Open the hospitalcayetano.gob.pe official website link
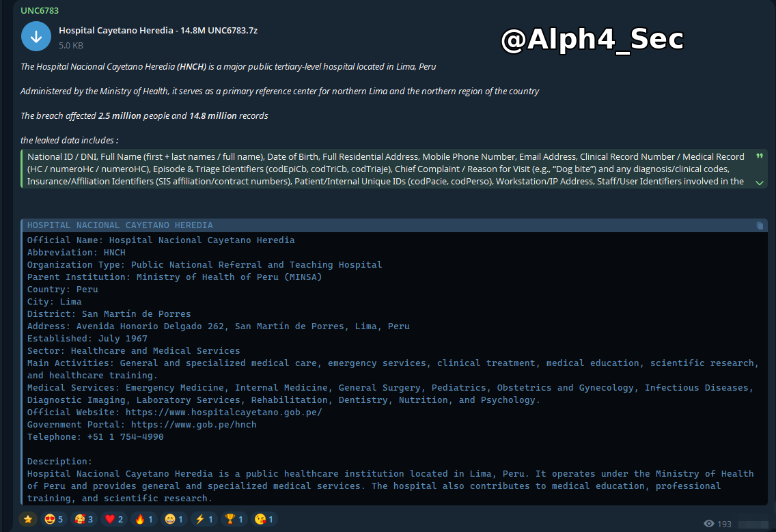 coord(223,412)
